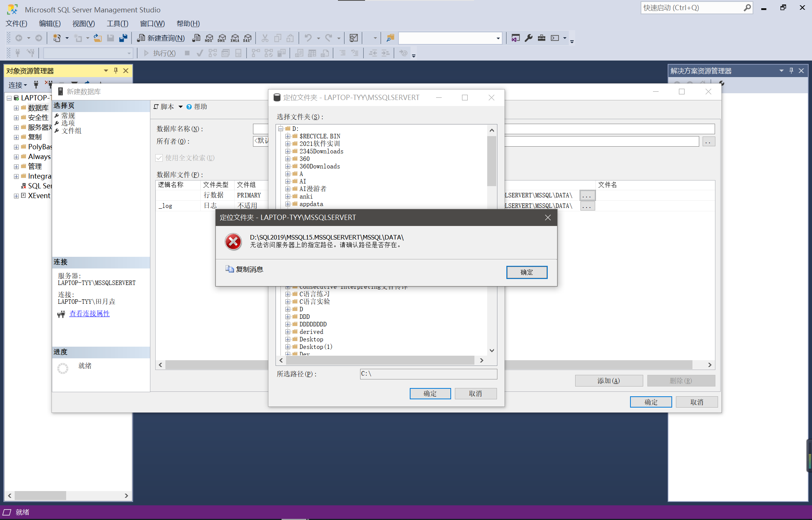Click the MDX query icon

click(x=209, y=38)
